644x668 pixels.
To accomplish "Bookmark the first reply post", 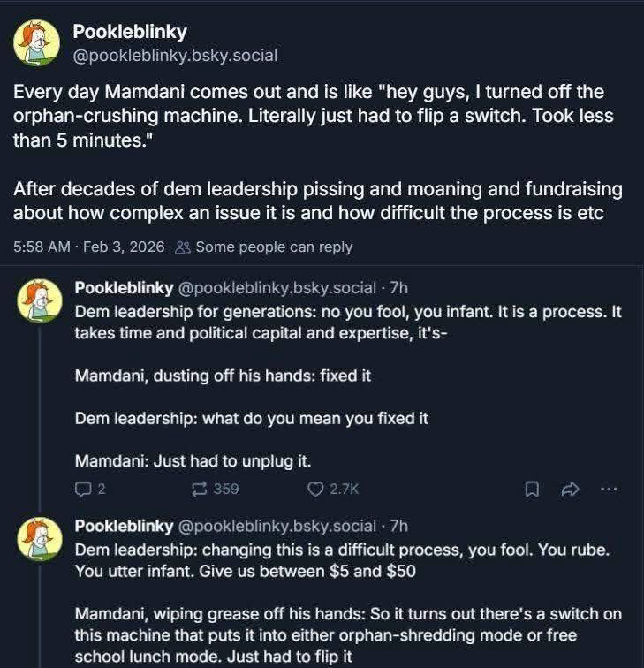I will tap(532, 489).
